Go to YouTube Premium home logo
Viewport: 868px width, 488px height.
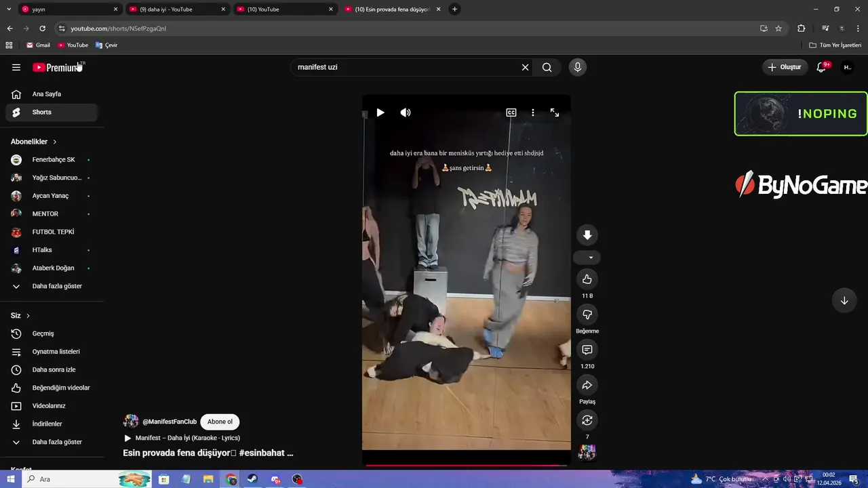(58, 67)
